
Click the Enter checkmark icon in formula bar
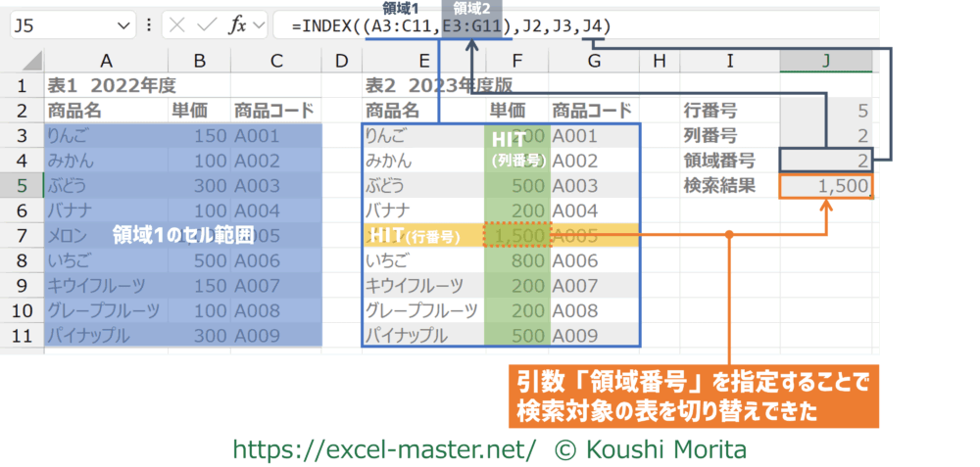click(207, 25)
